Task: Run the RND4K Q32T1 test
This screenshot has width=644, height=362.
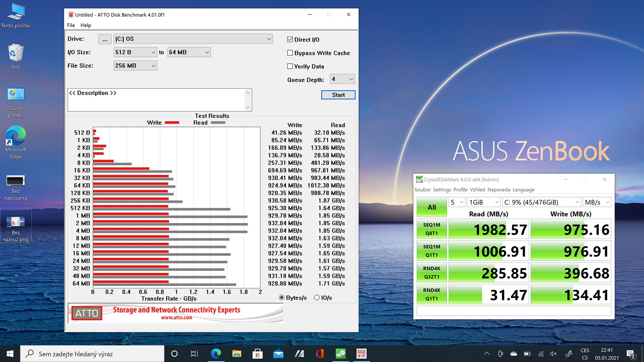Action: coord(432,273)
